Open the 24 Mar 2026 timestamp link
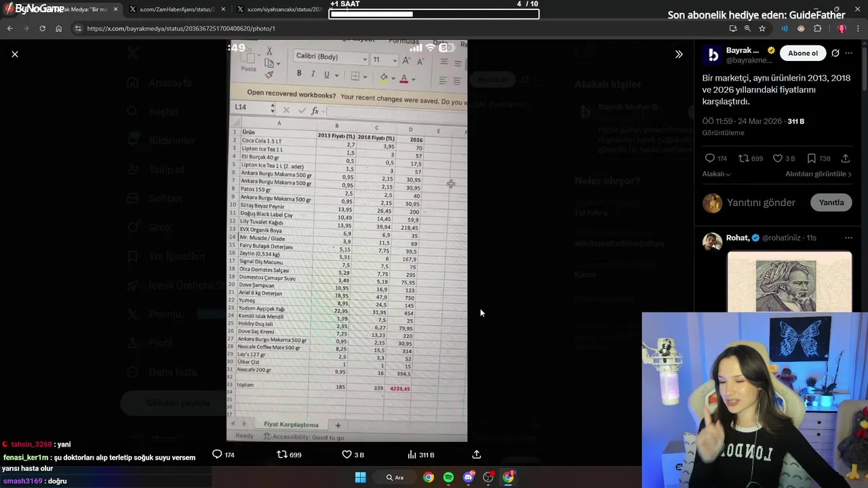Screen dimensions: 868x488 click(742, 121)
